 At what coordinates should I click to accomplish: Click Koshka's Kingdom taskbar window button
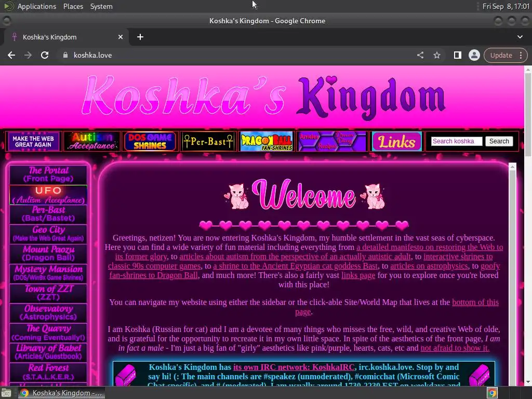coord(61,393)
